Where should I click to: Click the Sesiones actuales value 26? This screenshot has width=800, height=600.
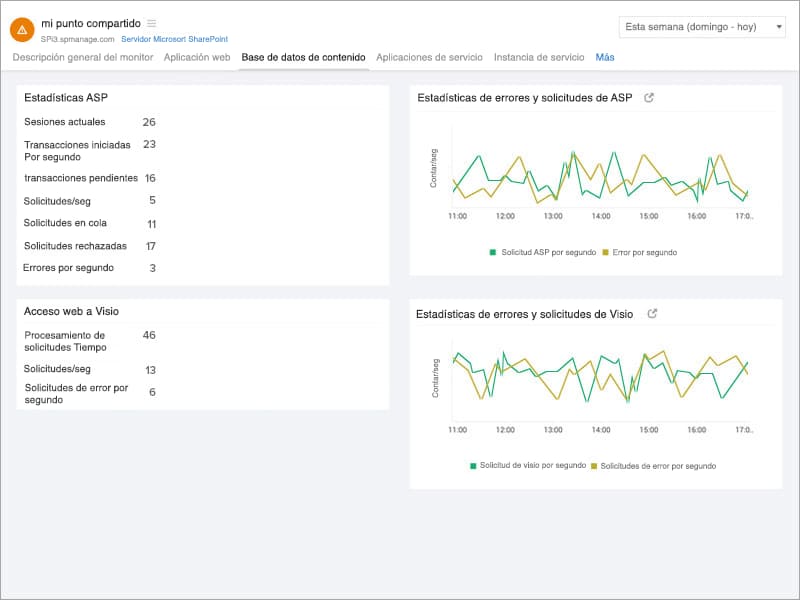(149, 122)
